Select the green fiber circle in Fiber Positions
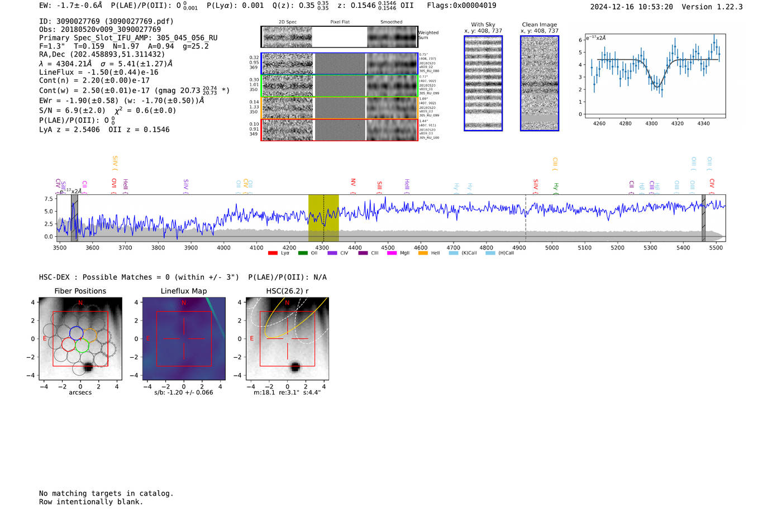 (83, 346)
